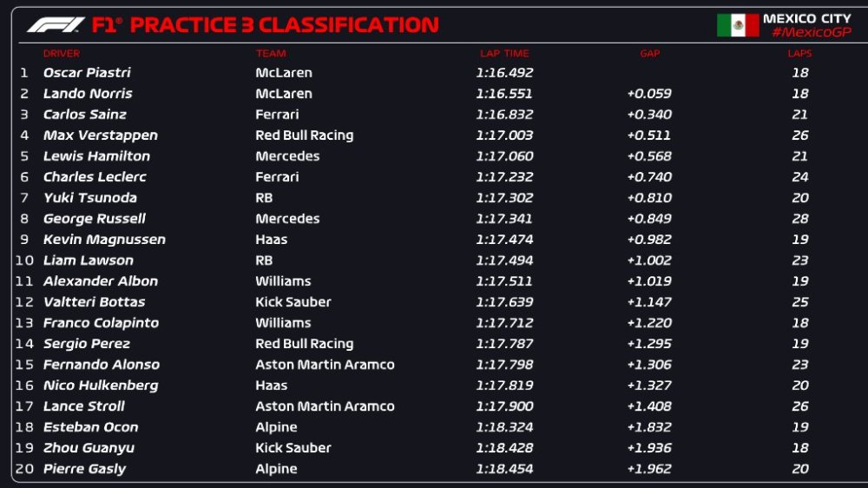Click the F1 logo icon
The height and width of the screenshot is (488, 868).
(55, 25)
